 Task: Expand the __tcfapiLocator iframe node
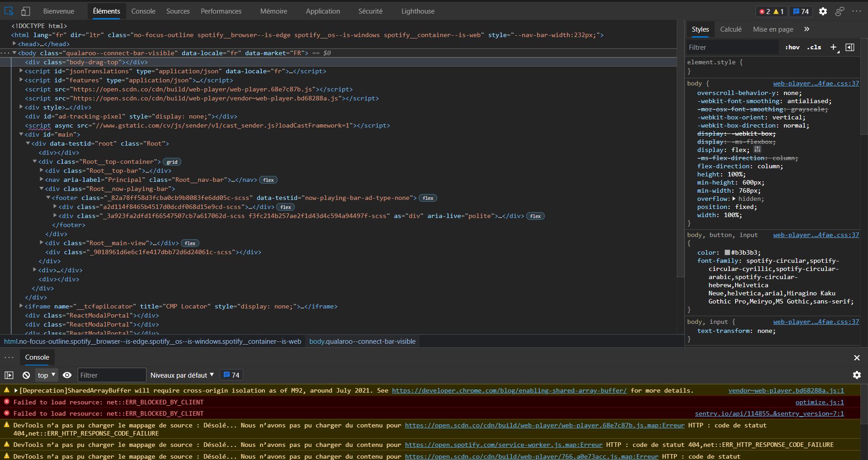pyautogui.click(x=21, y=306)
